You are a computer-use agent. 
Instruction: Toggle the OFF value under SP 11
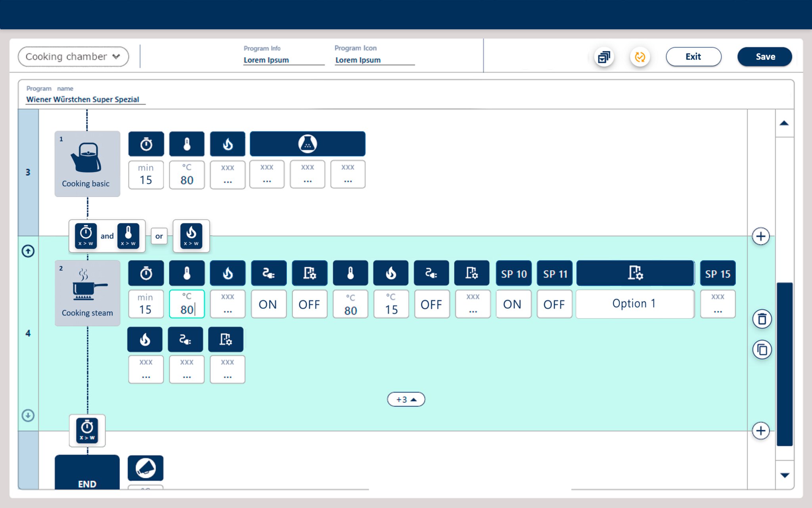coord(554,304)
